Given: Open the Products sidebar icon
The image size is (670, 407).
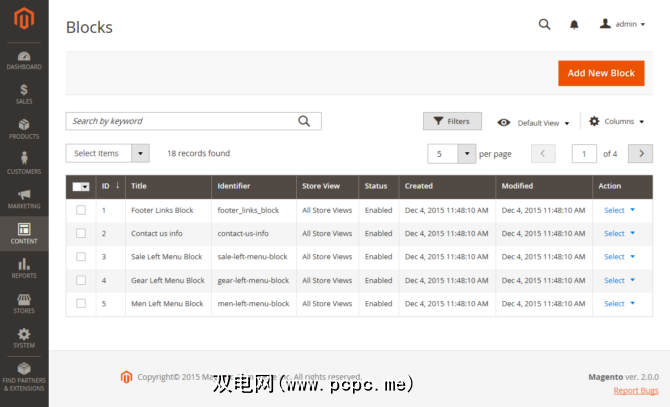Looking at the screenshot, I should pyautogui.click(x=24, y=128).
